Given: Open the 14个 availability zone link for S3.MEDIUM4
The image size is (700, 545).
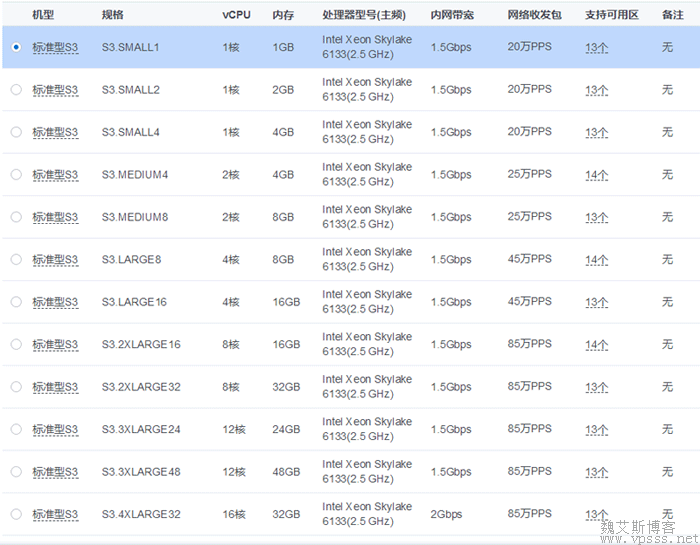Looking at the screenshot, I should (596, 175).
